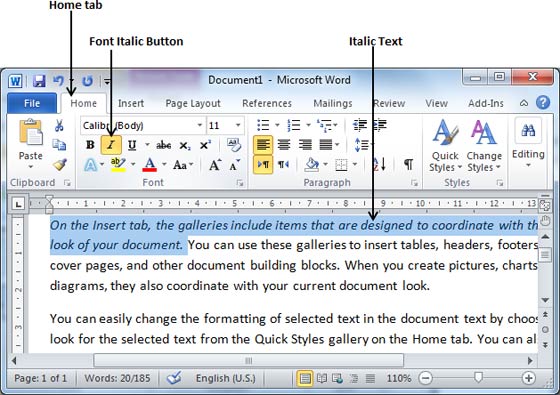Open Word Help question mark
560x395 pixels.
pyautogui.click(x=543, y=103)
